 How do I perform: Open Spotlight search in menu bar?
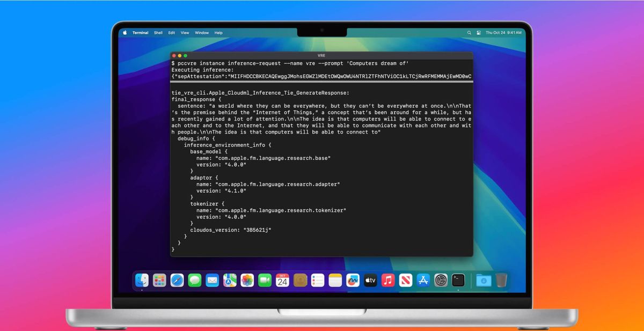pyautogui.click(x=470, y=33)
